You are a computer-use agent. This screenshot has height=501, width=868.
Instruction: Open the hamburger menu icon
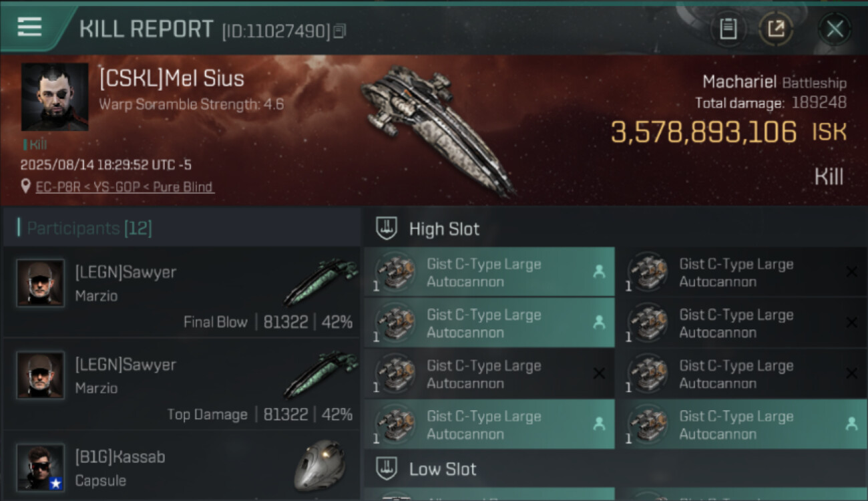point(30,27)
